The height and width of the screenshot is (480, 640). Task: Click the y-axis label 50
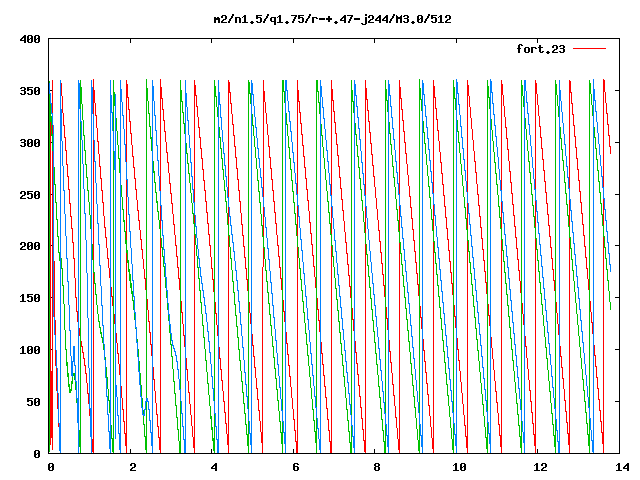[33, 402]
